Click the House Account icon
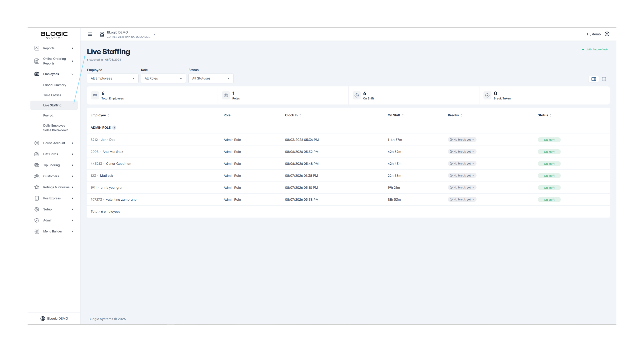The width and height of the screenshot is (644, 352). click(x=37, y=143)
